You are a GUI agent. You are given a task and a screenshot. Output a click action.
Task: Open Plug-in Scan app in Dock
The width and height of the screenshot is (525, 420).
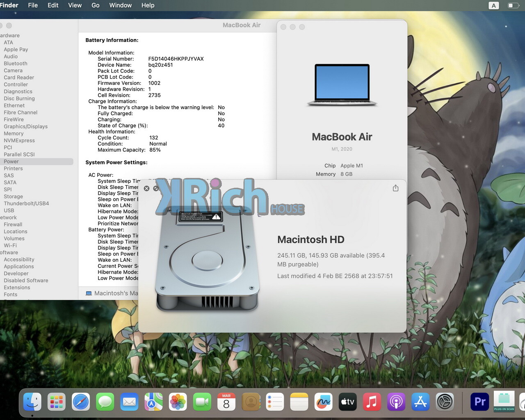pyautogui.click(x=504, y=402)
